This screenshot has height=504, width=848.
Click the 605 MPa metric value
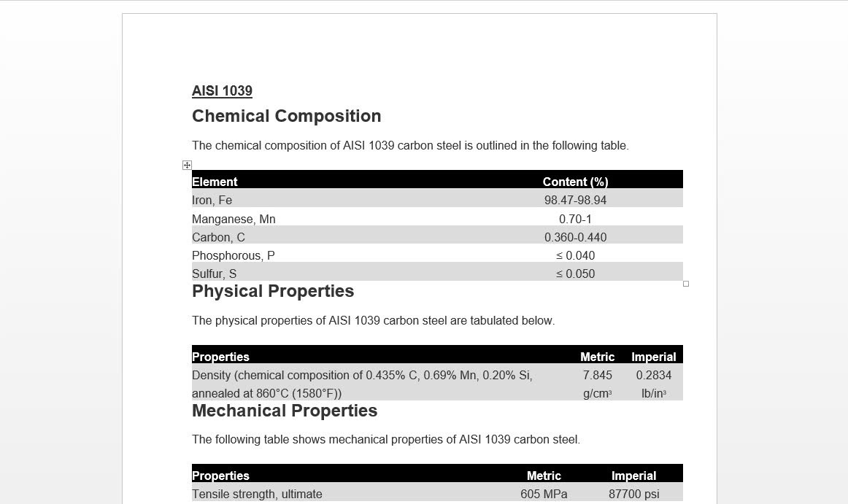[x=544, y=495]
